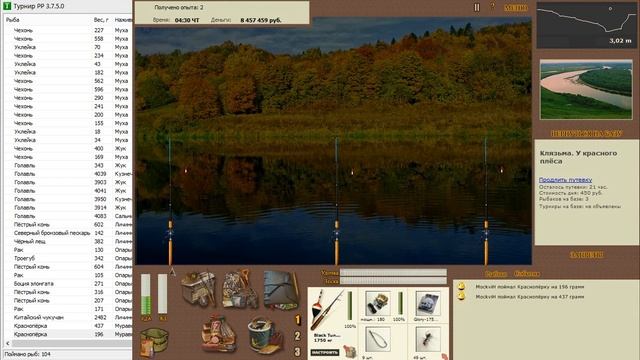Image resolution: width=640 pixels, height=360 pixels.
Task: Click the Рыба column header
Action: point(13,20)
